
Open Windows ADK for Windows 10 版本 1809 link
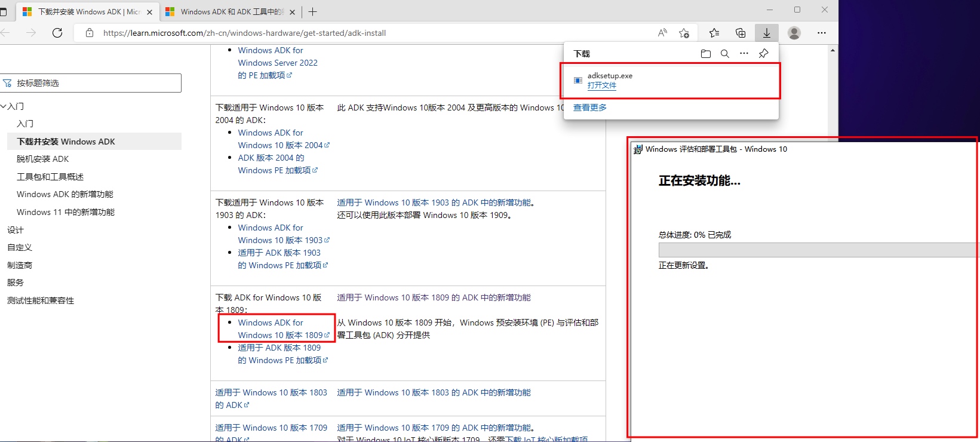pyautogui.click(x=284, y=329)
